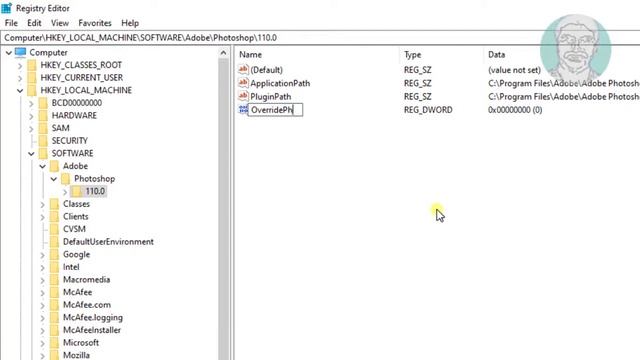640x360 pixels.
Task: Collapse the Adobe key chevron
Action: 42,167
